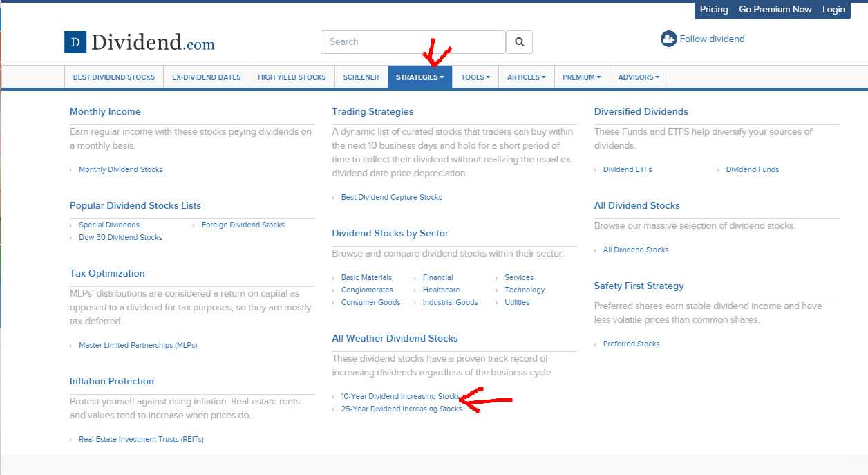The width and height of the screenshot is (868, 475).
Task: Open Best Dividend Capture Stocks
Action: tap(392, 197)
